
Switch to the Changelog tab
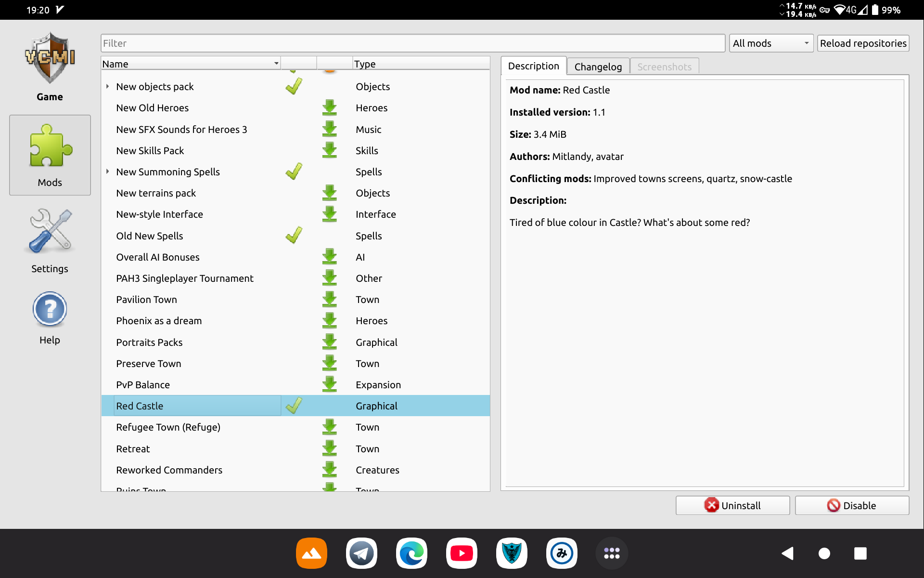tap(598, 66)
